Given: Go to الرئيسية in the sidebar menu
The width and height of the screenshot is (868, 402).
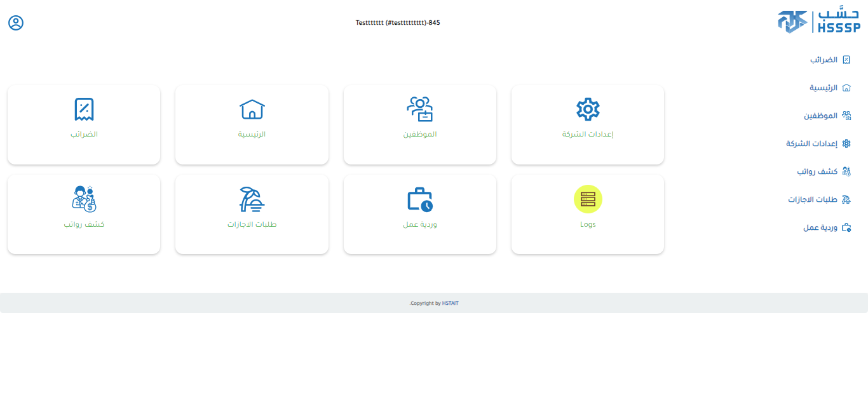Looking at the screenshot, I should point(824,88).
